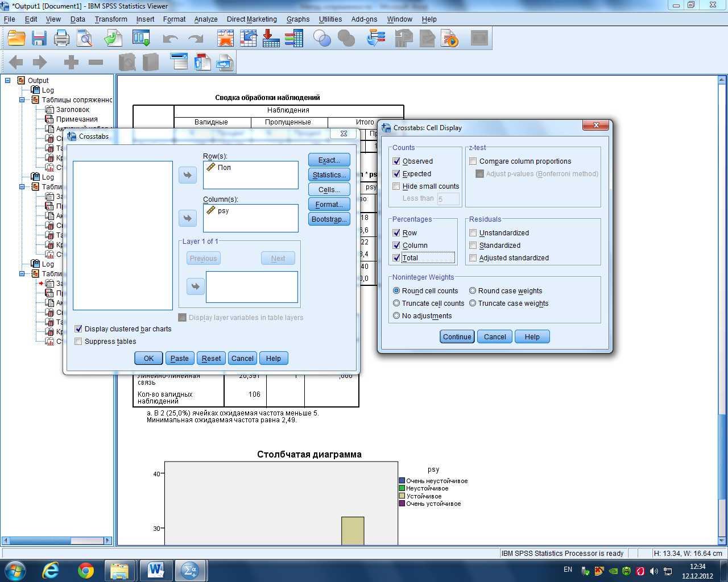The width and height of the screenshot is (728, 582).
Task: Select No adjustments radio button
Action: [396, 316]
